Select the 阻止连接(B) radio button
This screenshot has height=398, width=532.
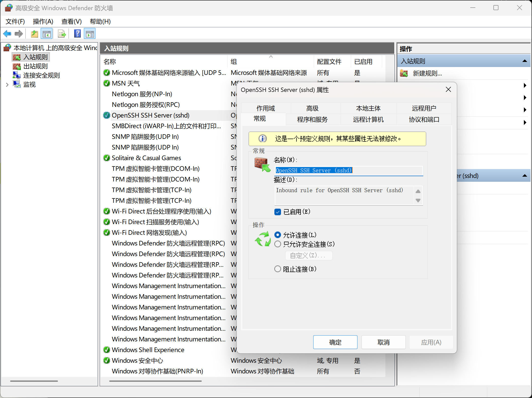click(278, 269)
